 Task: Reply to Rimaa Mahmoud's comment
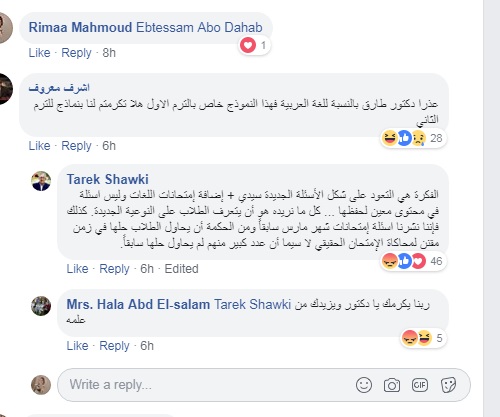[x=76, y=53]
